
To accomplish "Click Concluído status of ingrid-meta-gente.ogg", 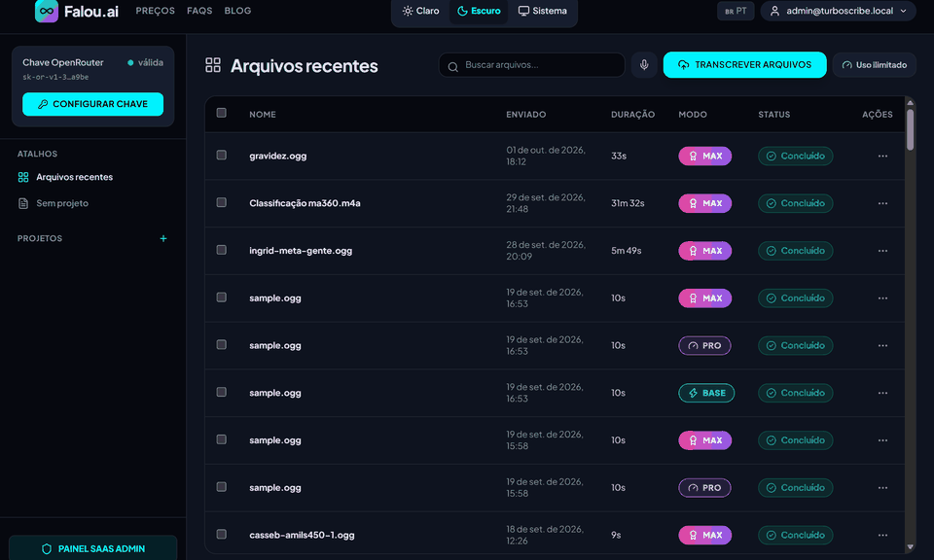I will point(795,251).
